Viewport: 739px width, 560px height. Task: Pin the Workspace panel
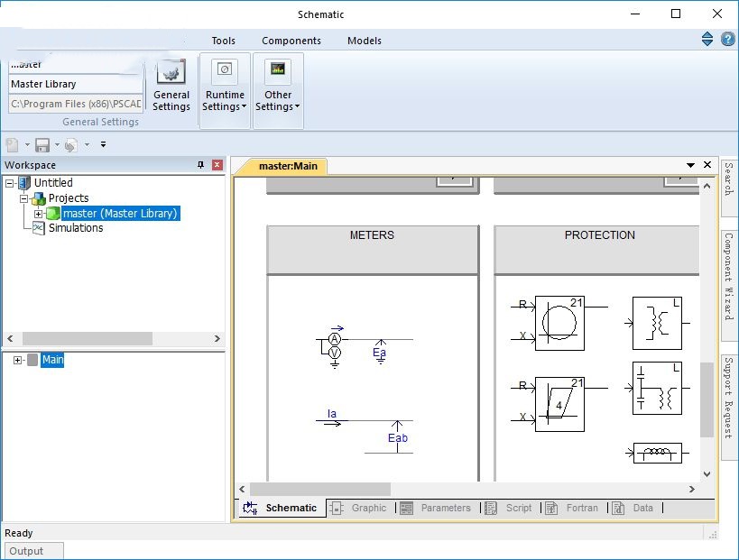pyautogui.click(x=201, y=165)
